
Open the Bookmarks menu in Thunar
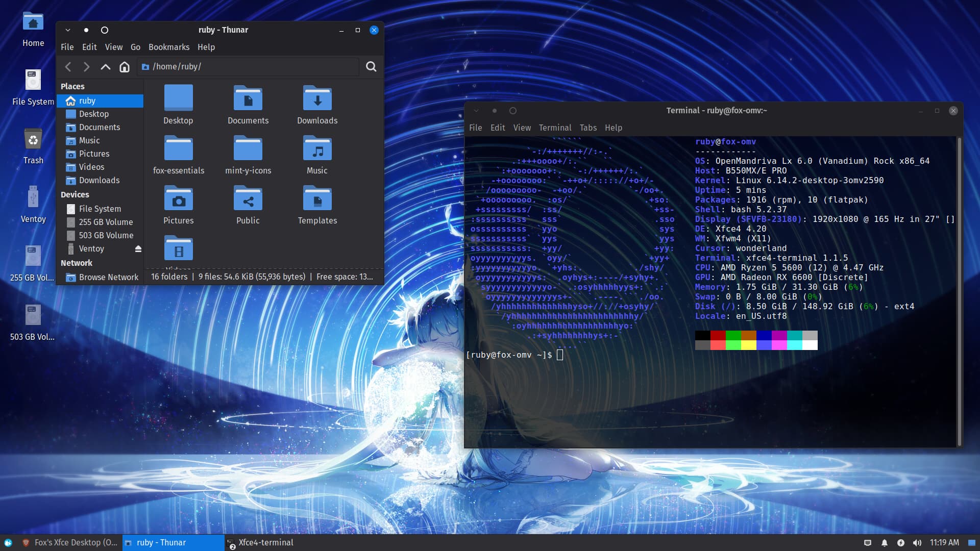pos(169,47)
